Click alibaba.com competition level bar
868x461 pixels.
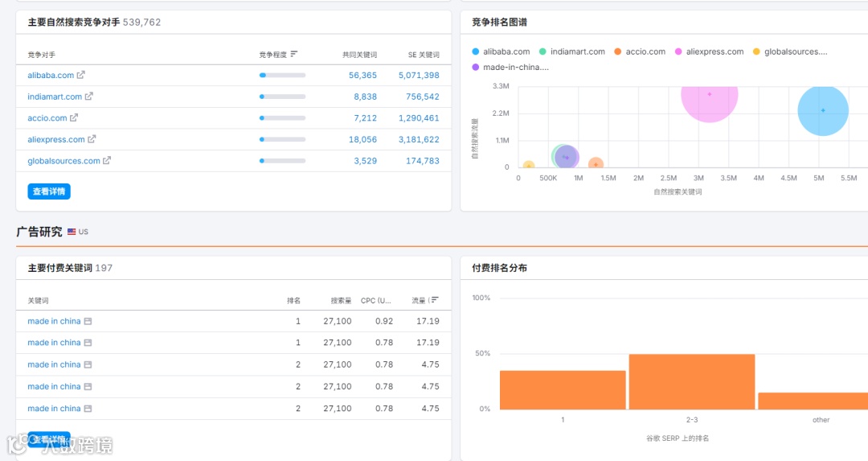point(282,76)
